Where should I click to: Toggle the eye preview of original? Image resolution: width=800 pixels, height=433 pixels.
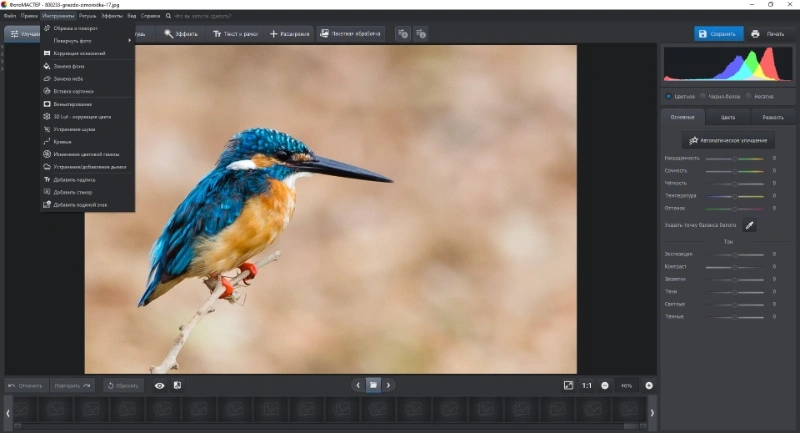160,386
